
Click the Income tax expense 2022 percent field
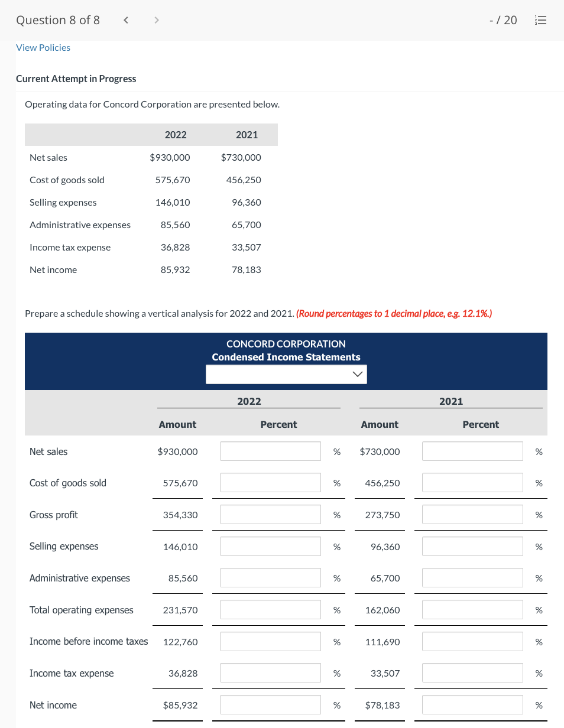[270, 672]
